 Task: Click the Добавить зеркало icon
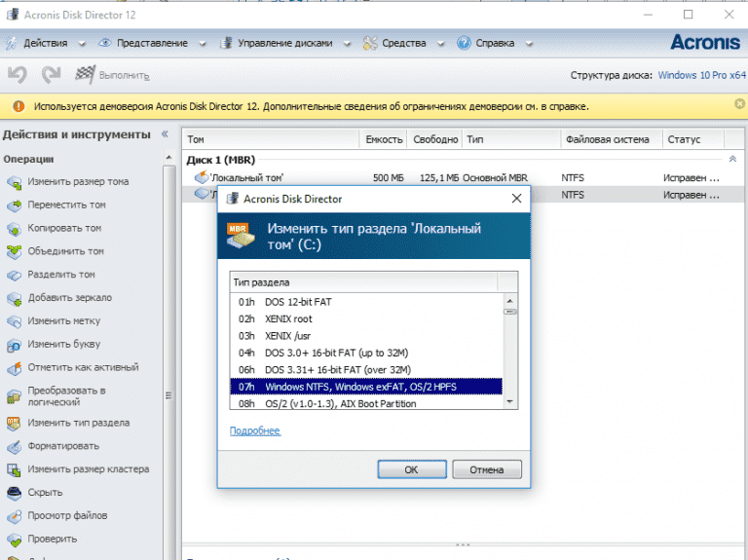15,298
